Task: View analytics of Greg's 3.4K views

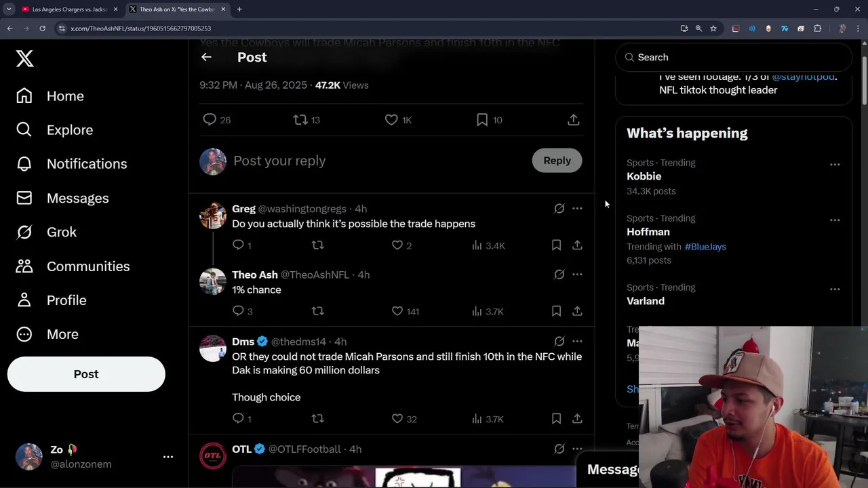Action: (x=488, y=245)
